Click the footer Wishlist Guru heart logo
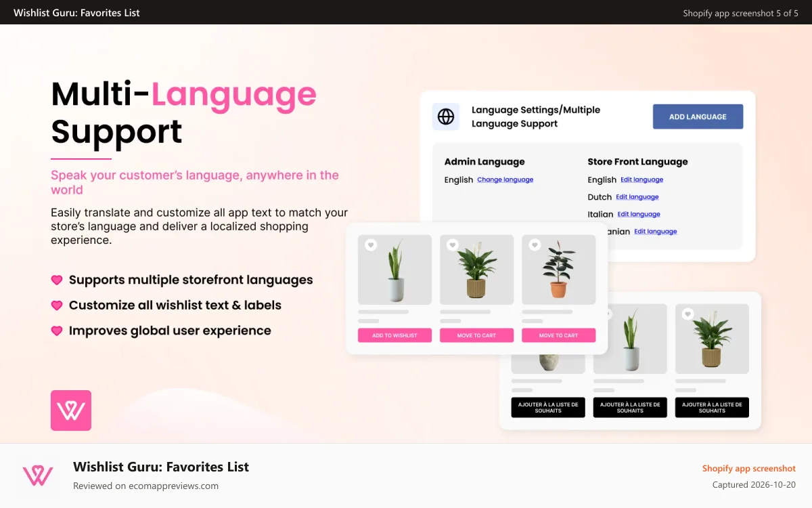 click(x=38, y=475)
